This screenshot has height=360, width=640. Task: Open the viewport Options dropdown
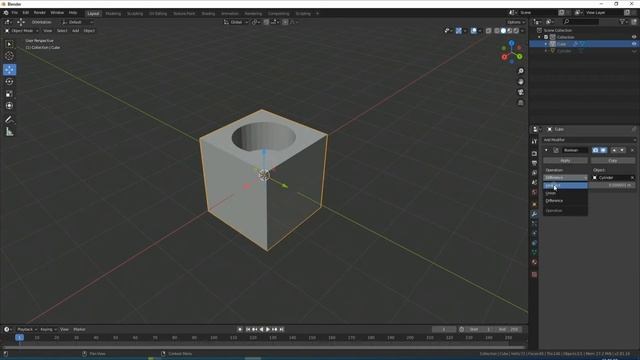[516, 22]
